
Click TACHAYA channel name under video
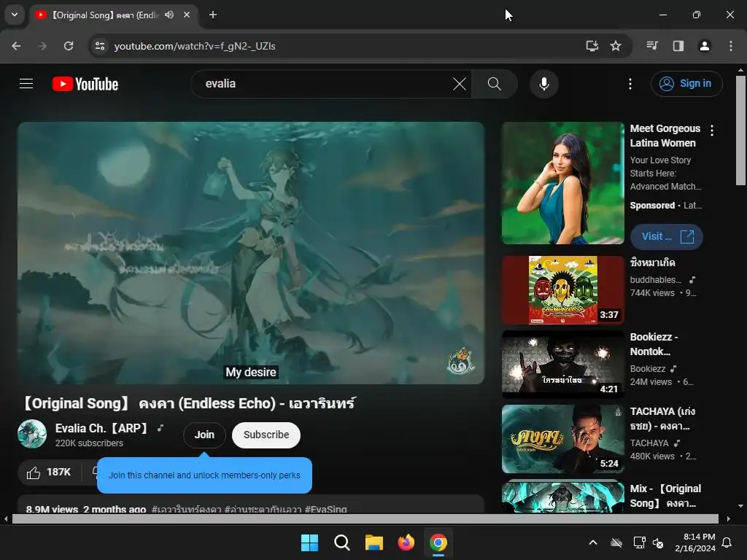[x=649, y=443]
